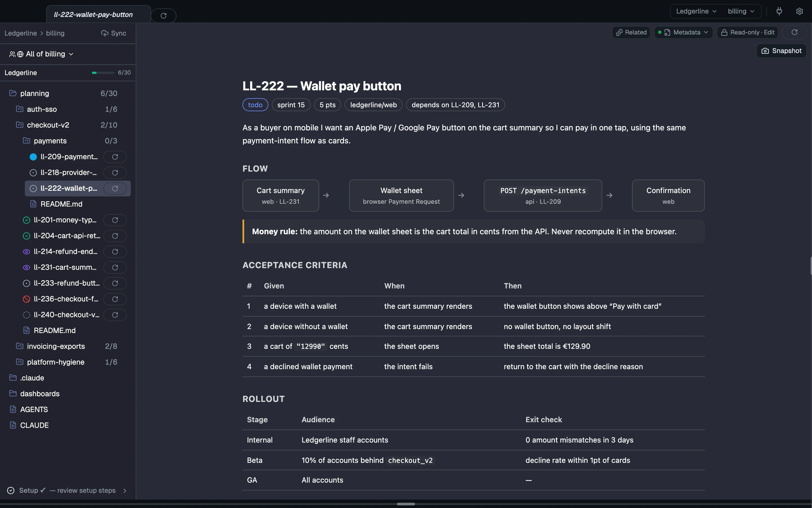The height and width of the screenshot is (508, 812).
Task: Collapse the checkout-v2 folder
Action: pyautogui.click(x=67, y=125)
